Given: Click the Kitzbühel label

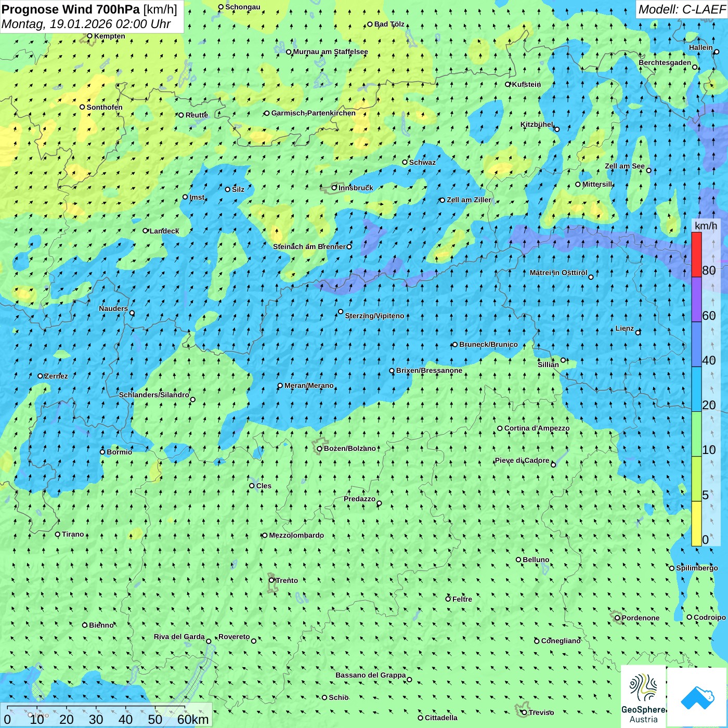Looking at the screenshot, I should [x=537, y=124].
